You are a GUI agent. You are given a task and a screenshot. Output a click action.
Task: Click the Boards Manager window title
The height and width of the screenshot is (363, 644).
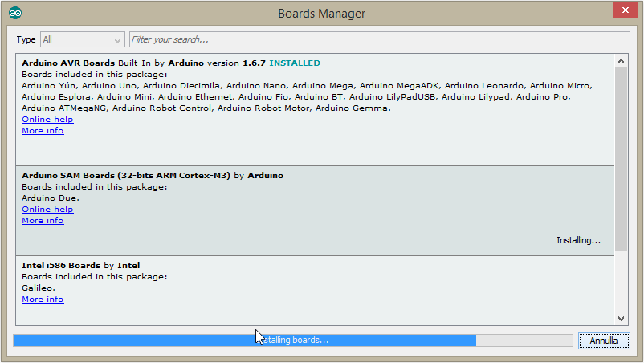[x=321, y=14]
